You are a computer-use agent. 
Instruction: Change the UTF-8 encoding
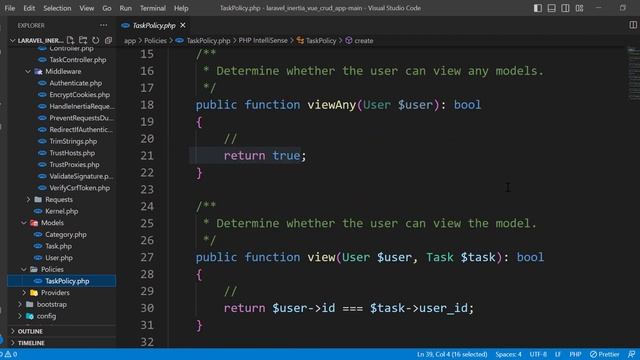coord(538,354)
